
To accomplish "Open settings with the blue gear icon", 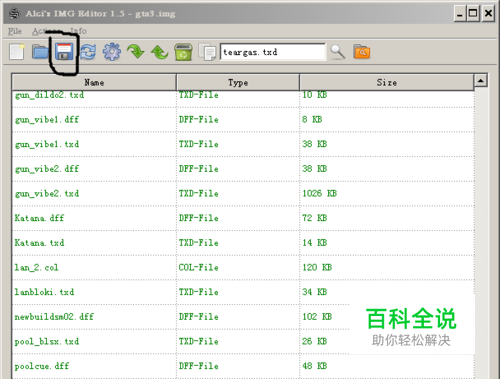I will (x=112, y=52).
